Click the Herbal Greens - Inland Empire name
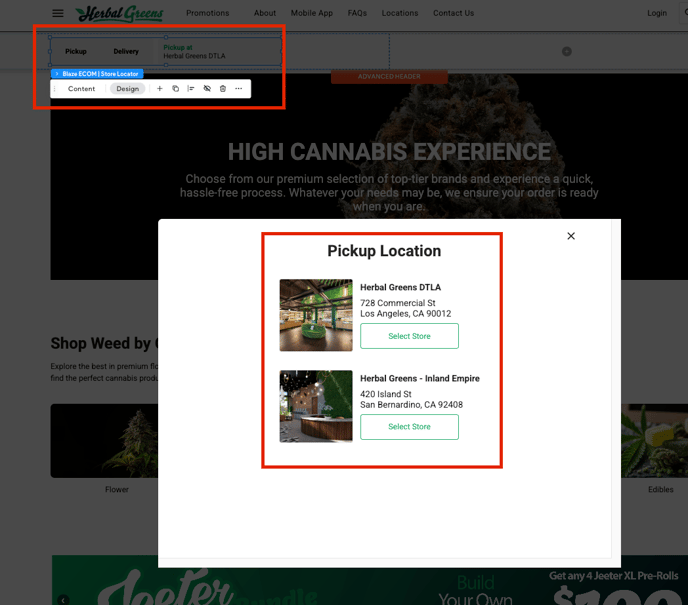This screenshot has height=605, width=688. [x=420, y=378]
